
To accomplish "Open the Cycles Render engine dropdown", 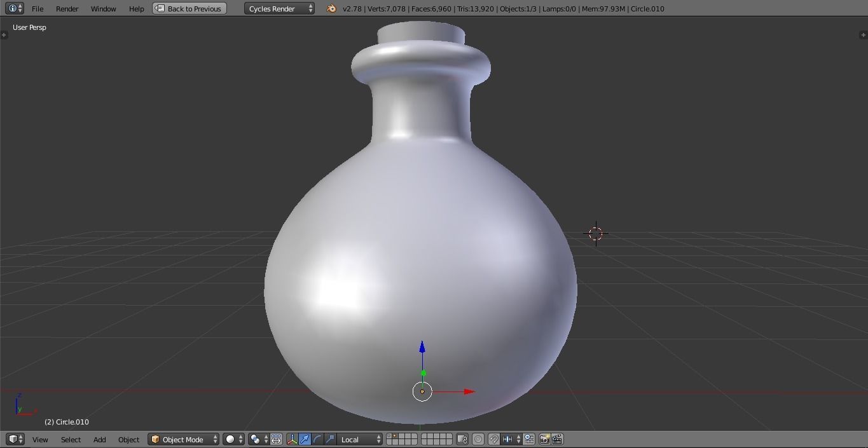I will (279, 9).
